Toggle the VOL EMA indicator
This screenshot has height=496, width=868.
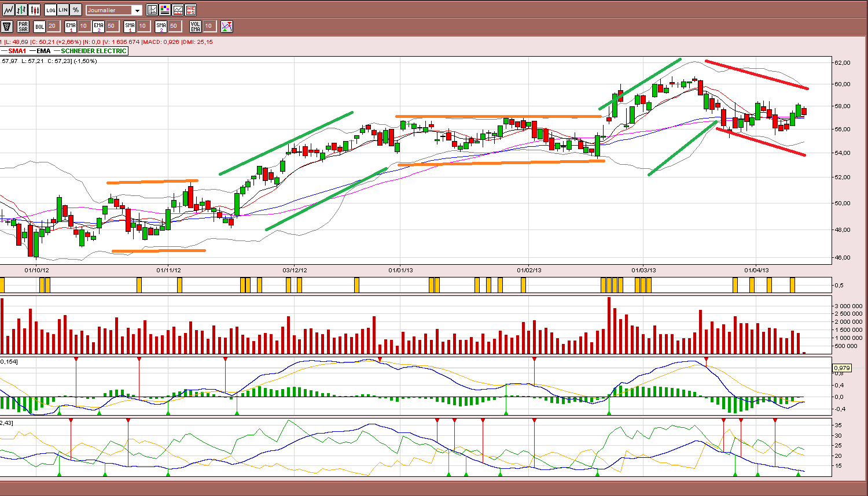196,27
